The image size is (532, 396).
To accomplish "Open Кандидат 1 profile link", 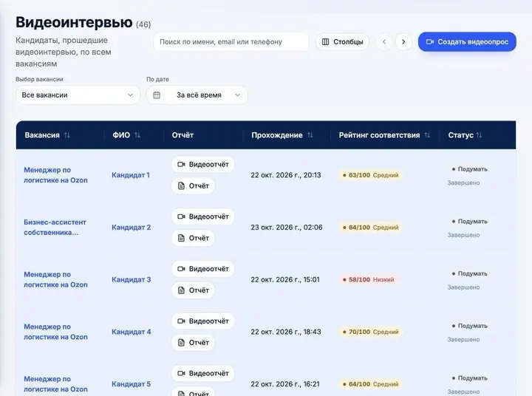I will pyautogui.click(x=131, y=175).
